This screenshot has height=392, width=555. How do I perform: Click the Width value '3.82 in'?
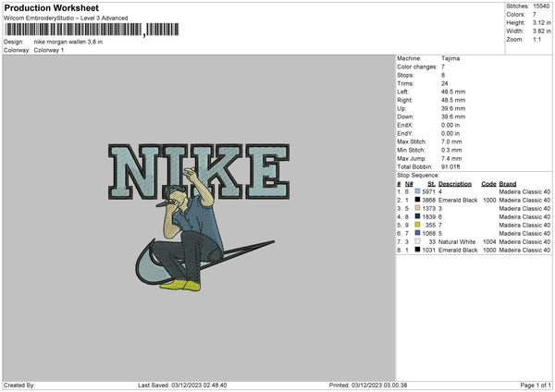click(541, 31)
